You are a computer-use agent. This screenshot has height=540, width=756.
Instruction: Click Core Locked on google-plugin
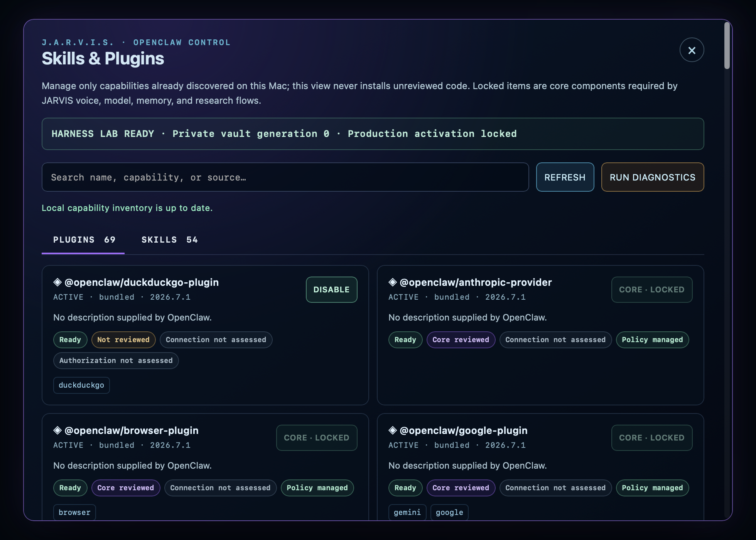pyautogui.click(x=652, y=438)
